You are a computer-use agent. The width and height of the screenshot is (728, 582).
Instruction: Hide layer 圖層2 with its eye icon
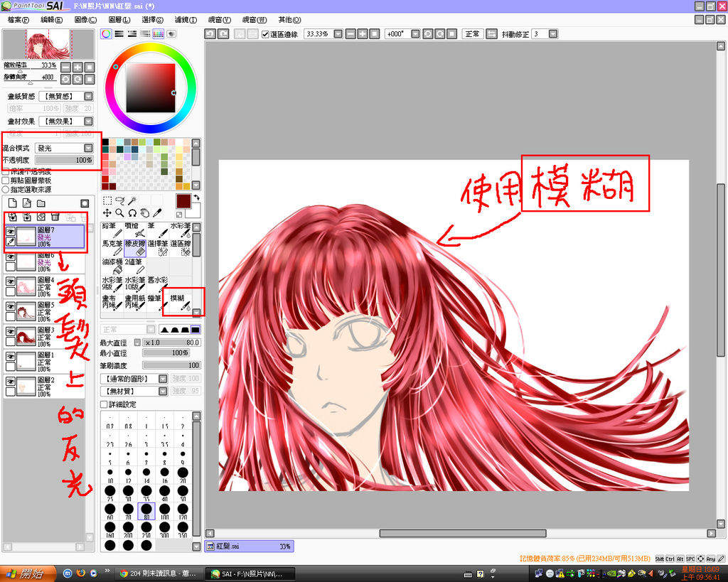coord(10,382)
